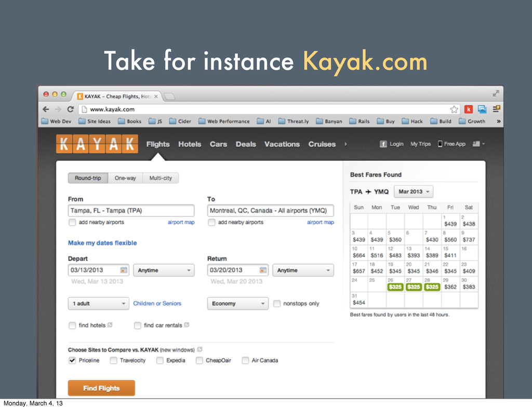Image resolution: width=532 pixels, height=409 pixels.
Task: Open the Flights nav tab
Action: 158,144
